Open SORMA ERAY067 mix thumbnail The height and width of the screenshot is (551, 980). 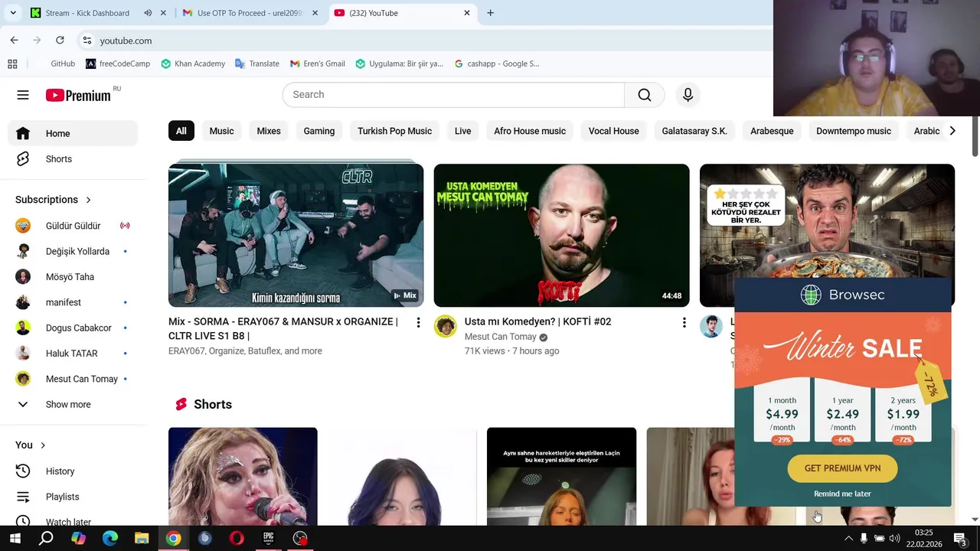coord(296,235)
